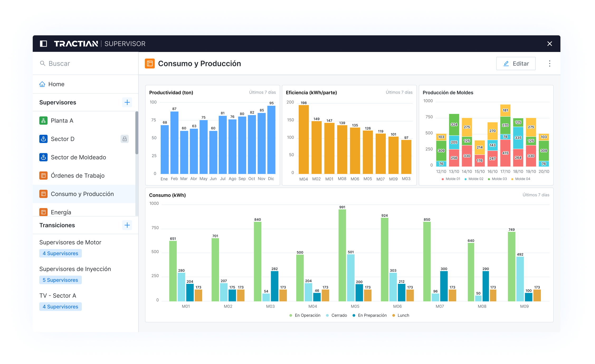Click the Lunch orange legend swatch

(x=394, y=315)
